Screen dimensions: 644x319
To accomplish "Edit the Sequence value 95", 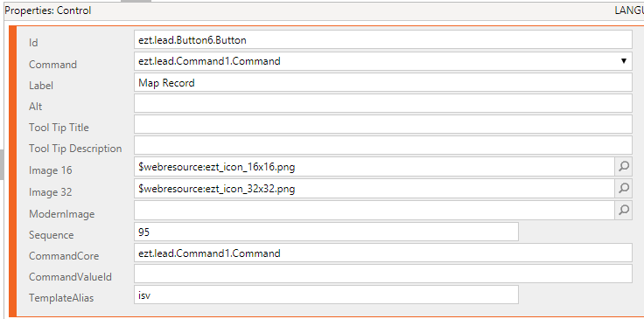I will tap(326, 232).
